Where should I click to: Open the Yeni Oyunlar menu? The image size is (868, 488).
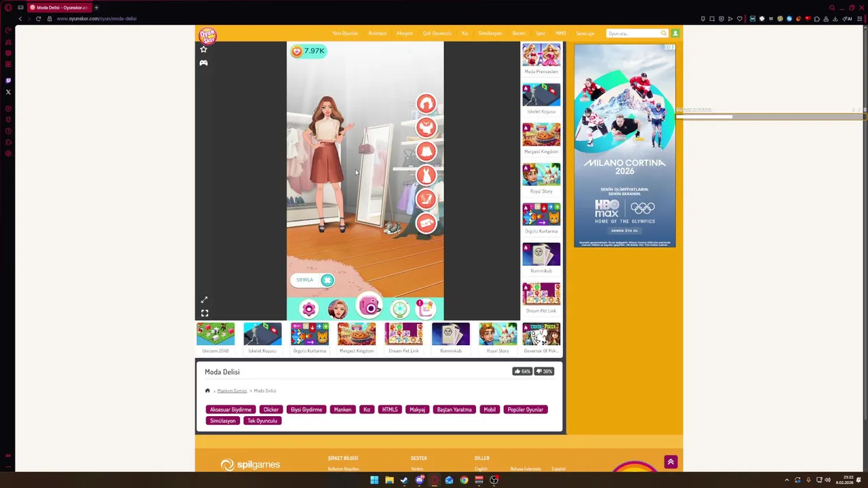click(x=345, y=33)
